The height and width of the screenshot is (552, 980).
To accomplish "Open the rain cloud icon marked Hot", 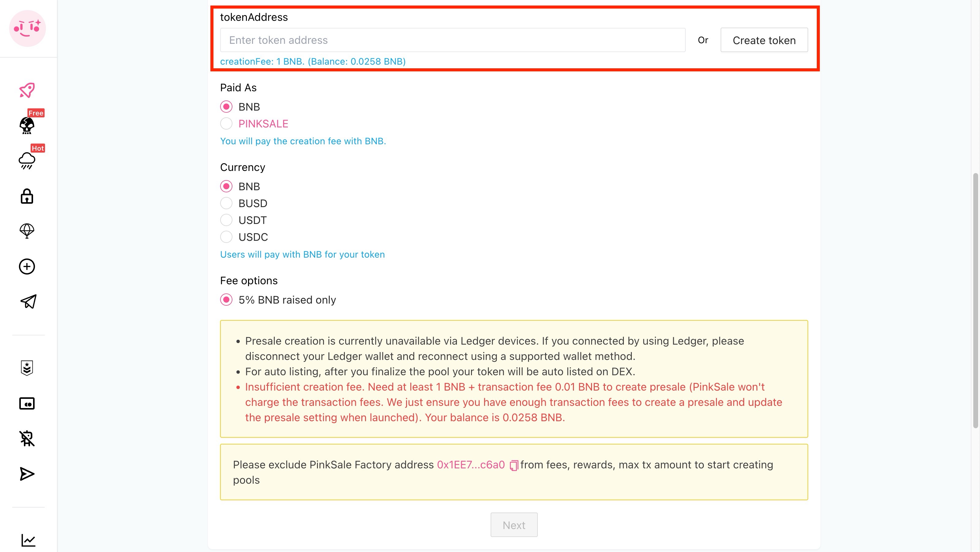I will point(27,161).
